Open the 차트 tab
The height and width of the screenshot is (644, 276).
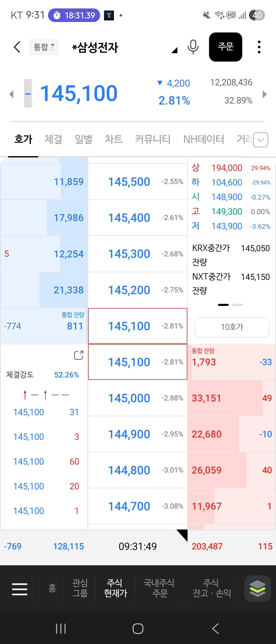pyautogui.click(x=113, y=139)
